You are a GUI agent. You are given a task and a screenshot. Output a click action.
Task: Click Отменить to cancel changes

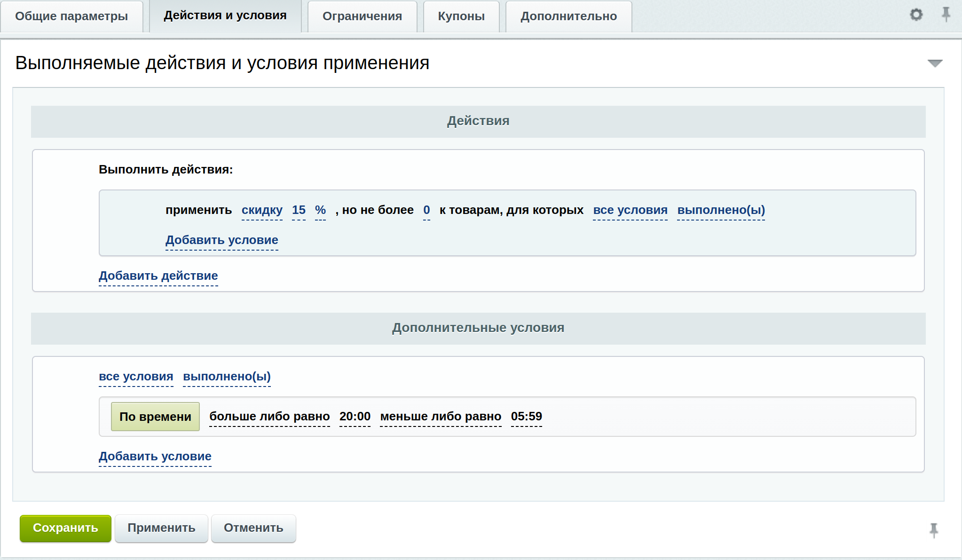pos(252,528)
